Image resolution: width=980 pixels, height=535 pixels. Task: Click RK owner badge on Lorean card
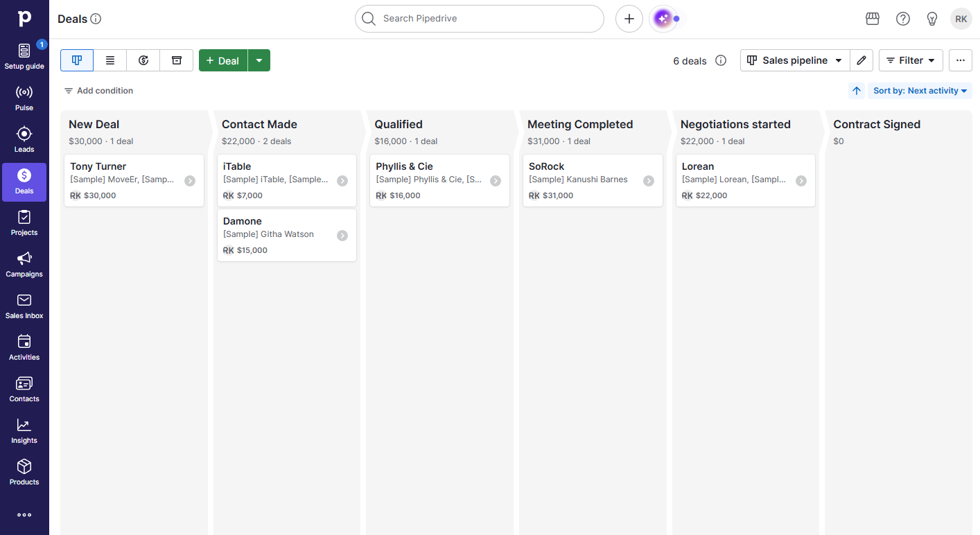(x=687, y=195)
